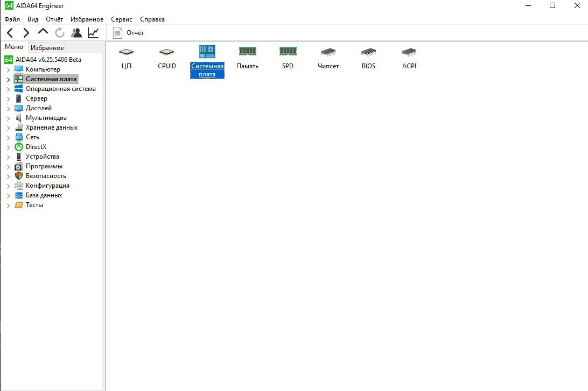This screenshot has height=391, width=588.
Task: Open the ЦП icon in main pane
Action: point(127,58)
